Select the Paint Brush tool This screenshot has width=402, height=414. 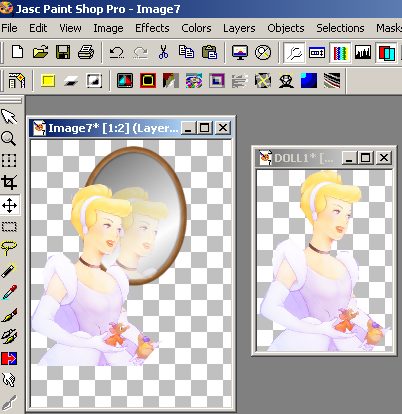coord(9,314)
